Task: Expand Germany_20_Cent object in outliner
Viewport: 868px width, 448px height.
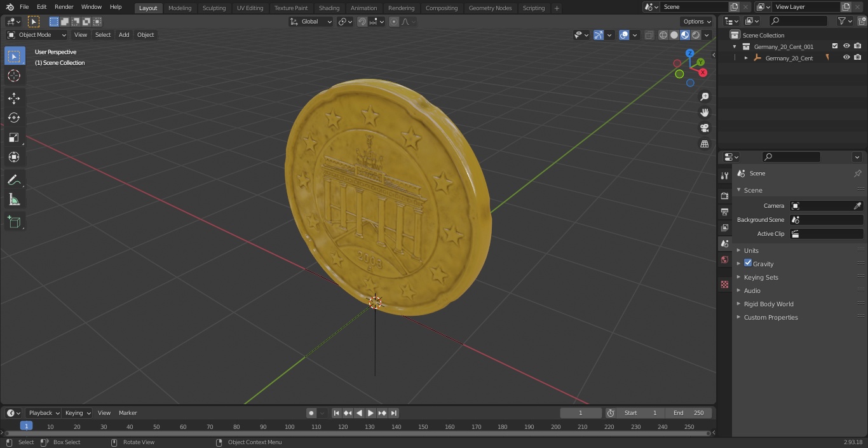Action: 746,58
